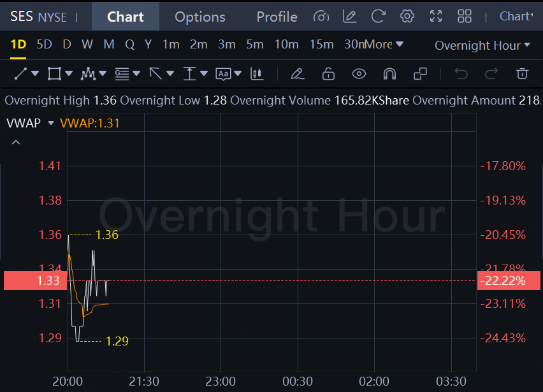Select the 10m interval
Viewport: 543px width, 392px height.
click(x=286, y=45)
